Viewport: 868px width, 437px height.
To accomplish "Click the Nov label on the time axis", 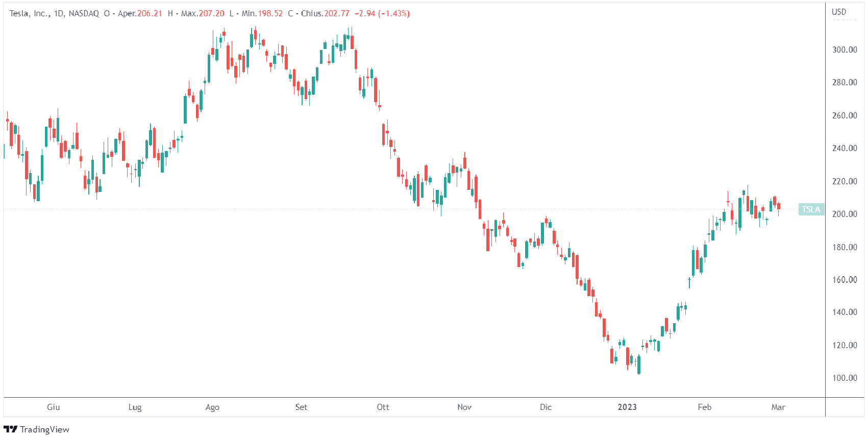I will [464, 407].
